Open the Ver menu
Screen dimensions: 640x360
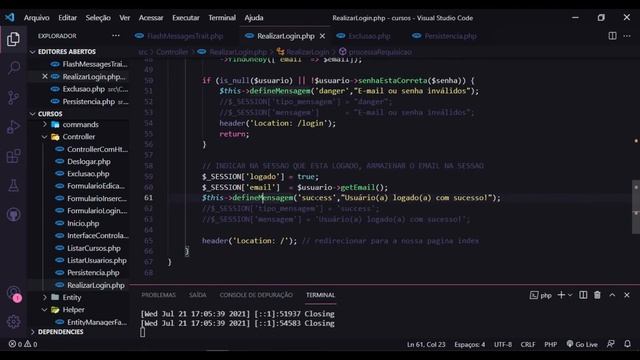pyautogui.click(x=124, y=18)
